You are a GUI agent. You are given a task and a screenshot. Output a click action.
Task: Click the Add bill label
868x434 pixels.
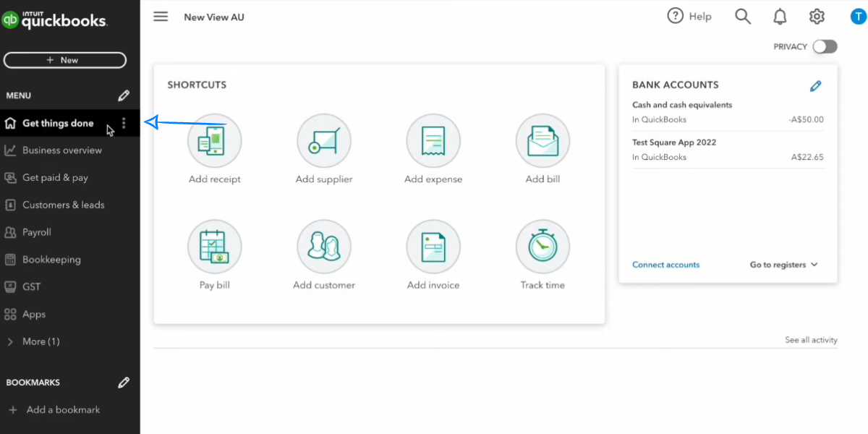542,179
